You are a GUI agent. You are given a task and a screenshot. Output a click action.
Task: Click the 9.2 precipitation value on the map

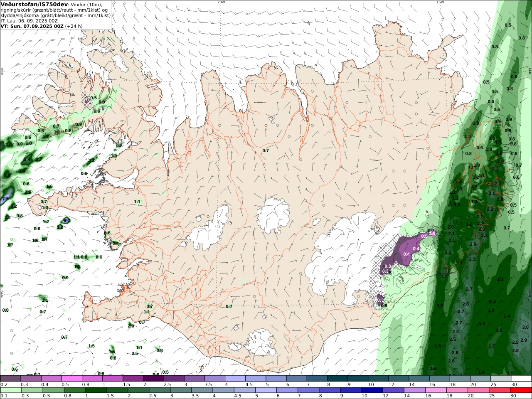(66, 220)
